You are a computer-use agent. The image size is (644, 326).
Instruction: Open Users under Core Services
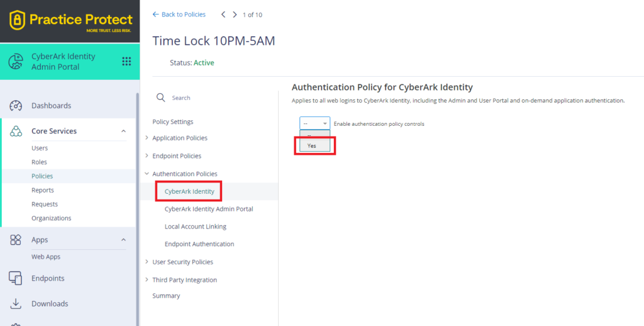[x=40, y=148]
